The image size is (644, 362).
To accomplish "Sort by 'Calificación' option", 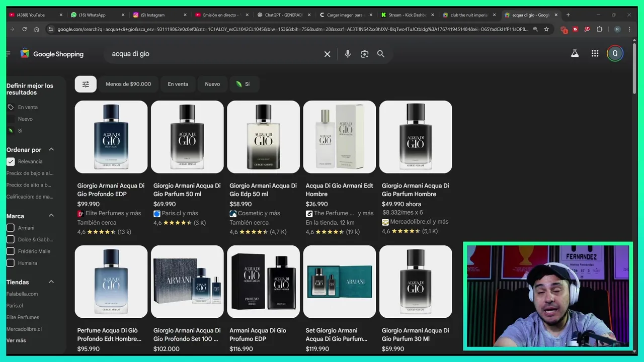I will tap(30, 197).
